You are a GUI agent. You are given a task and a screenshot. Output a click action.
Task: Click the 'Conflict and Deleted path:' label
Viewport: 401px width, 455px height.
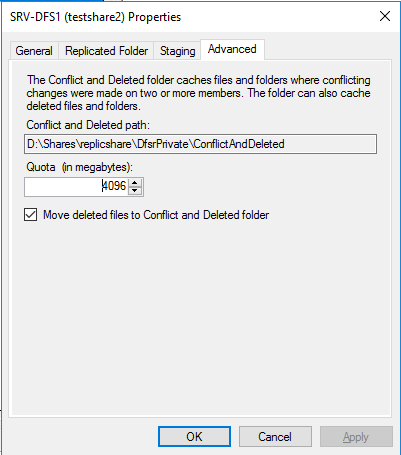pos(88,125)
